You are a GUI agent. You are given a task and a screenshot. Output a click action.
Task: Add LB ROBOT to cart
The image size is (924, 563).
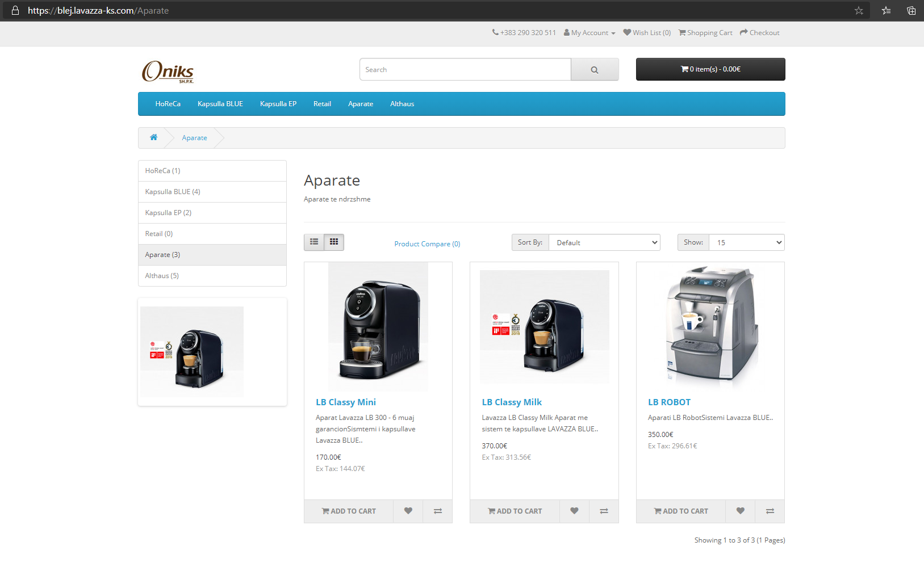coord(681,511)
